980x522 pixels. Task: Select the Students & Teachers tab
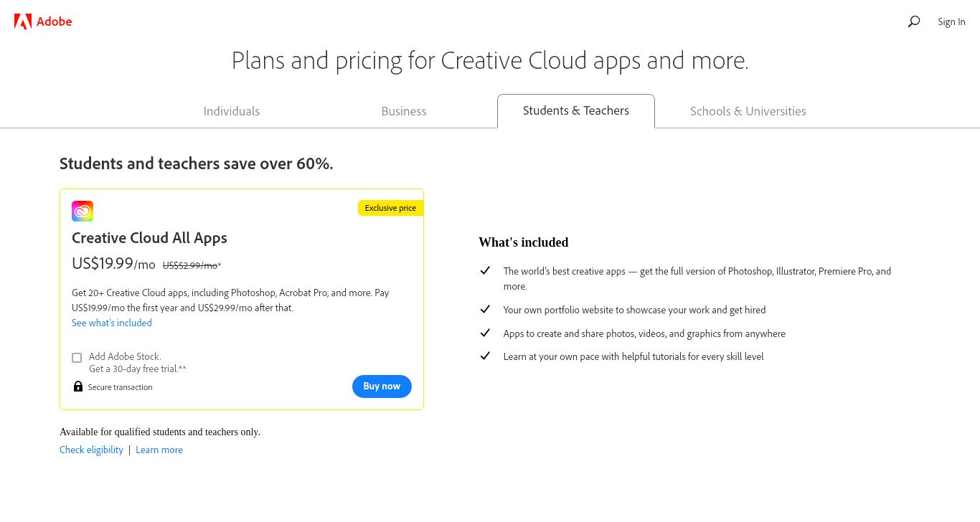pyautogui.click(x=576, y=110)
